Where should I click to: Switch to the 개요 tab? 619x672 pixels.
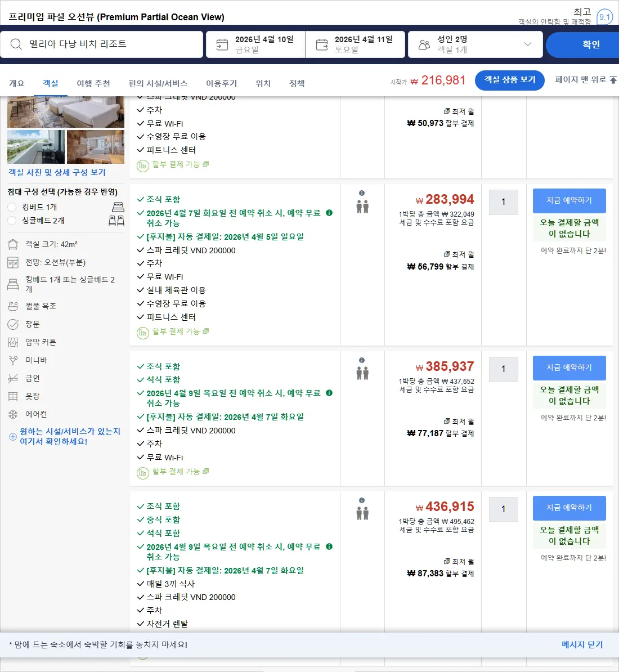[x=17, y=83]
